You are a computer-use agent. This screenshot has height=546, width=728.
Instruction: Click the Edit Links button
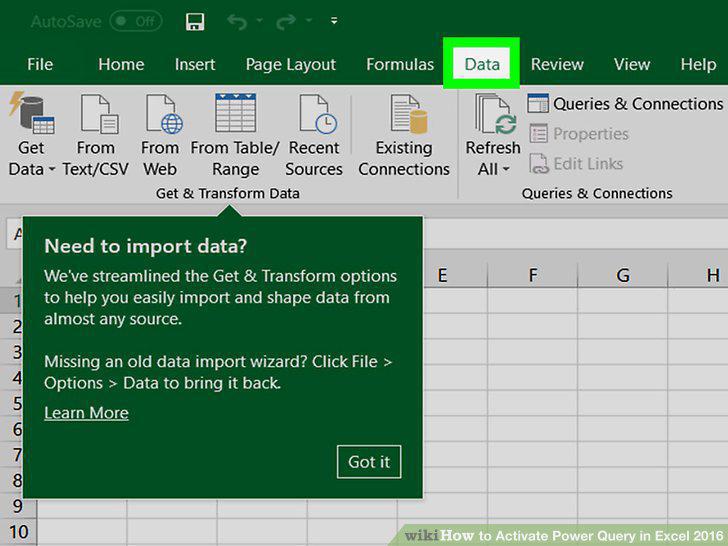[576, 164]
